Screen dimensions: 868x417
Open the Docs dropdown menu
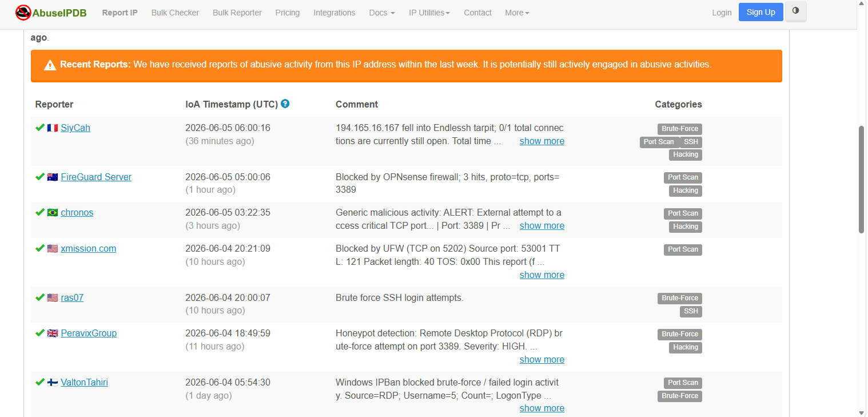382,13
